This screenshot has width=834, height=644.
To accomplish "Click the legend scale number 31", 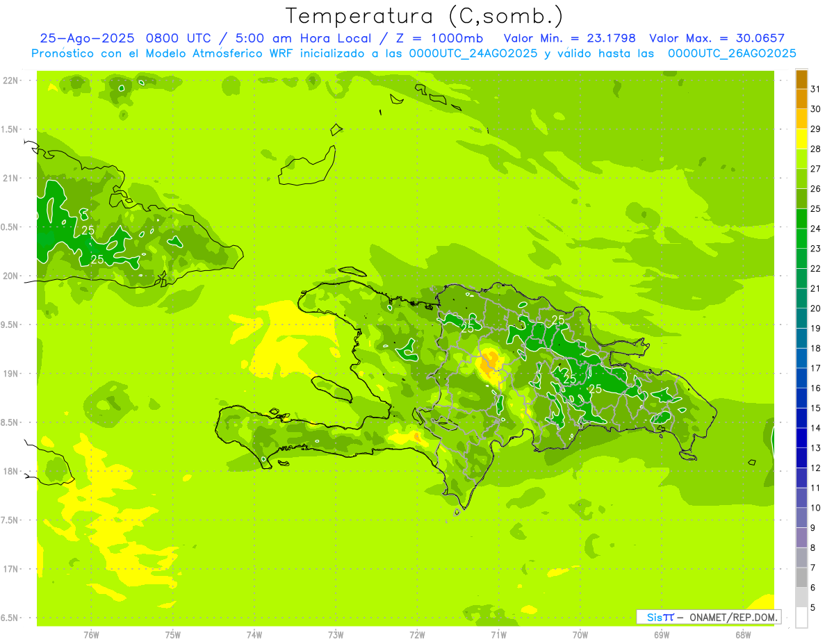I will pyautogui.click(x=815, y=89).
